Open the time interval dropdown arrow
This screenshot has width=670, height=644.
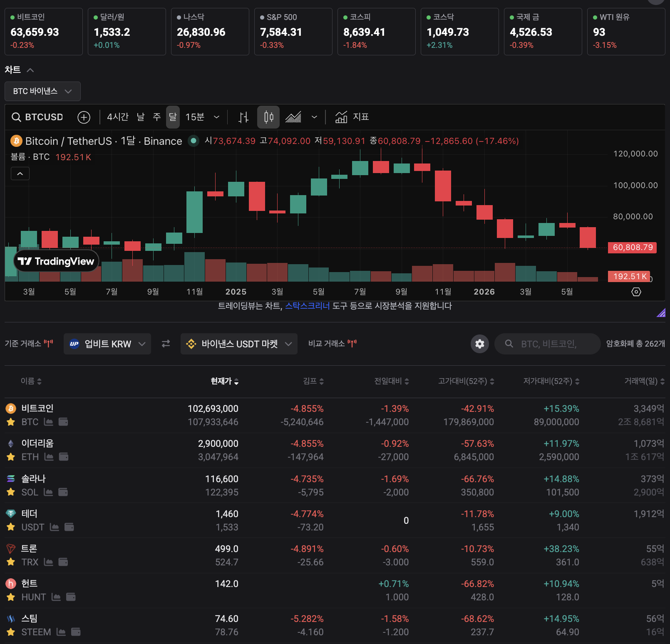[216, 117]
